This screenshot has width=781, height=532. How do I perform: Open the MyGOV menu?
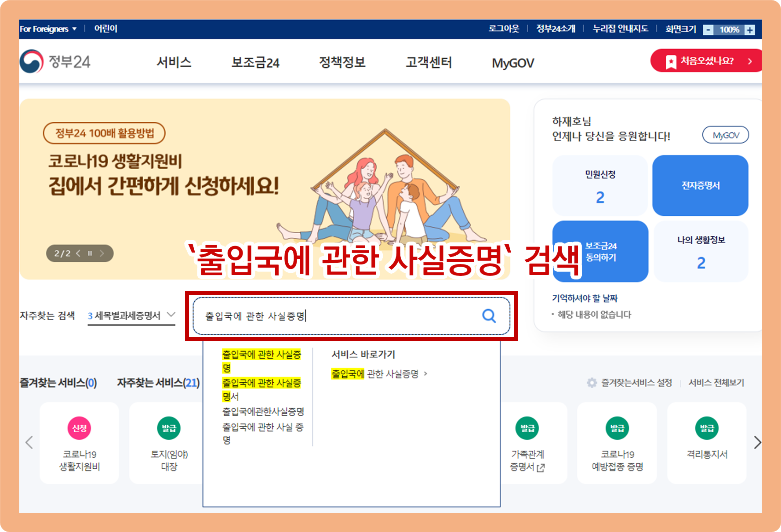[513, 63]
